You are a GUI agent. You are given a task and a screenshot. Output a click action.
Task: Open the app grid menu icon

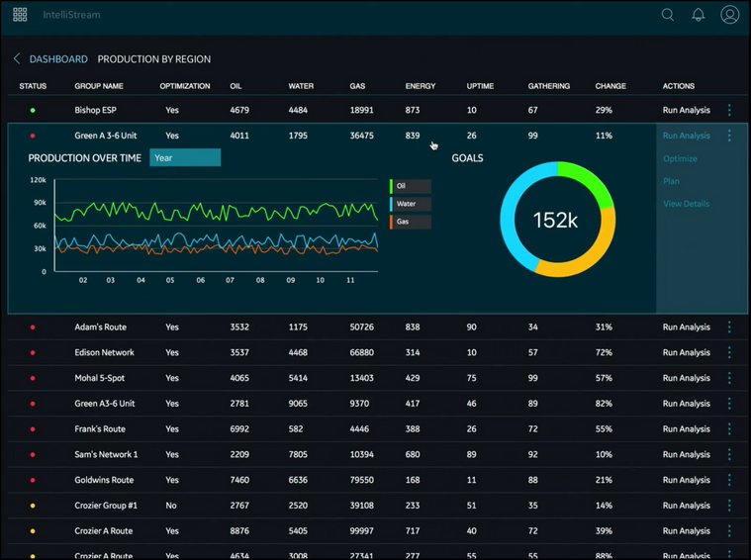pyautogui.click(x=20, y=15)
